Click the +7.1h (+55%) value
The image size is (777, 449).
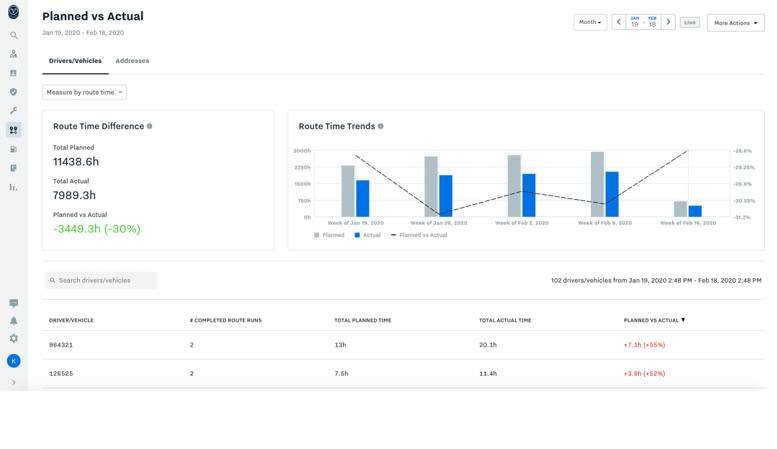click(x=644, y=345)
